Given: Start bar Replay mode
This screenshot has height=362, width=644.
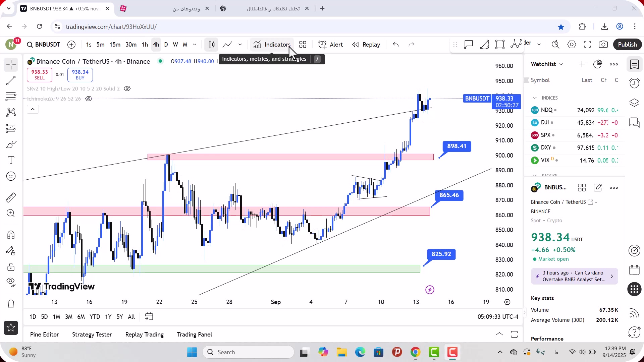Looking at the screenshot, I should click(x=366, y=45).
